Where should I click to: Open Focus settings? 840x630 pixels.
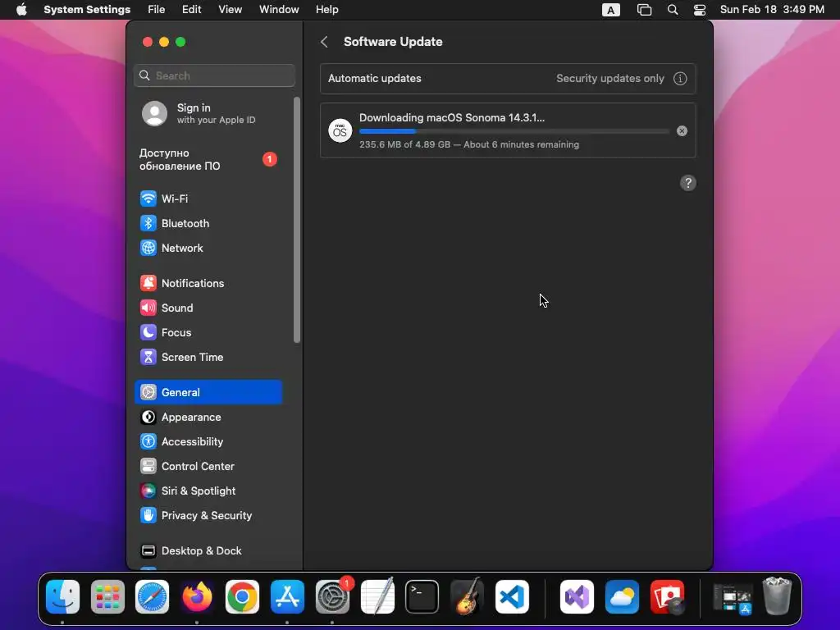[208, 333]
